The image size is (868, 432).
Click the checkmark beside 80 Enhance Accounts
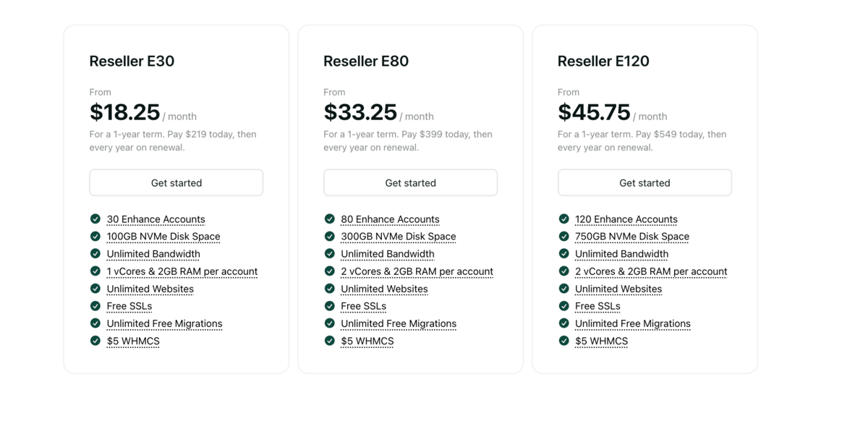point(330,219)
